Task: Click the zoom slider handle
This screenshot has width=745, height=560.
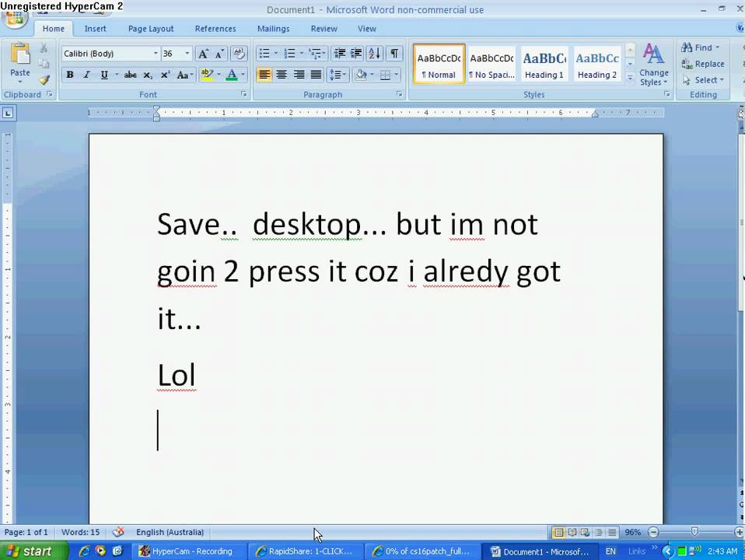Action: coord(694,531)
